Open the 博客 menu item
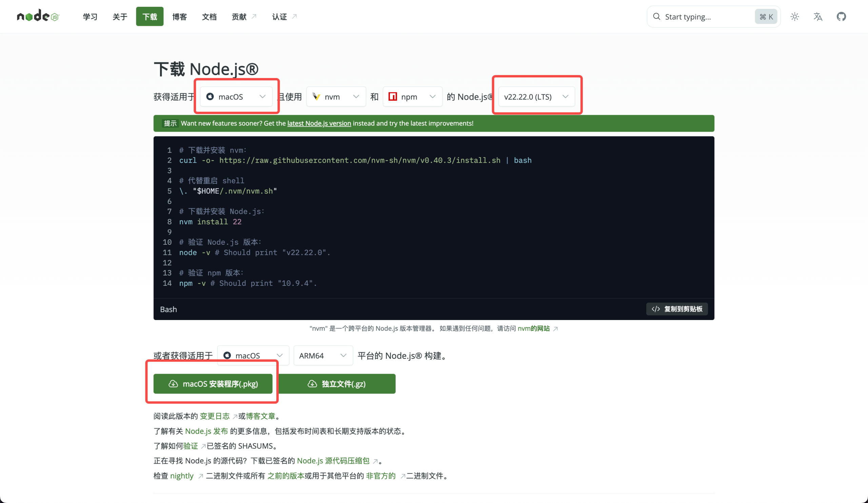This screenshot has width=868, height=503. 179,16
